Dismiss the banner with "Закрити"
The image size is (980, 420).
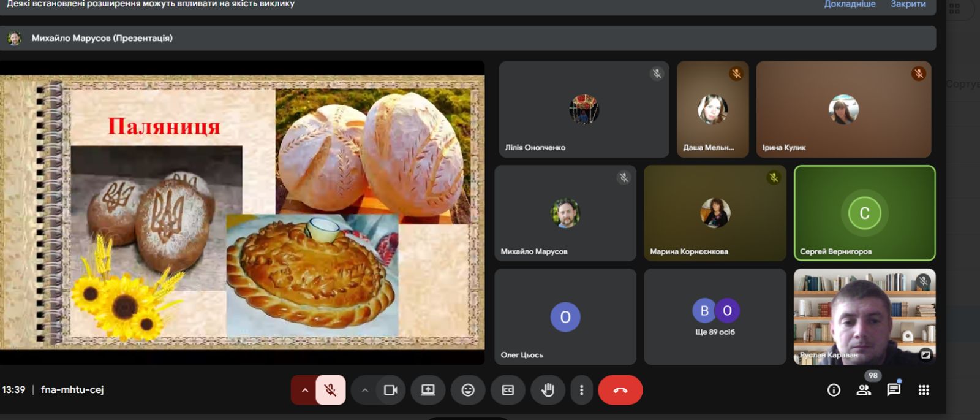[x=908, y=4]
